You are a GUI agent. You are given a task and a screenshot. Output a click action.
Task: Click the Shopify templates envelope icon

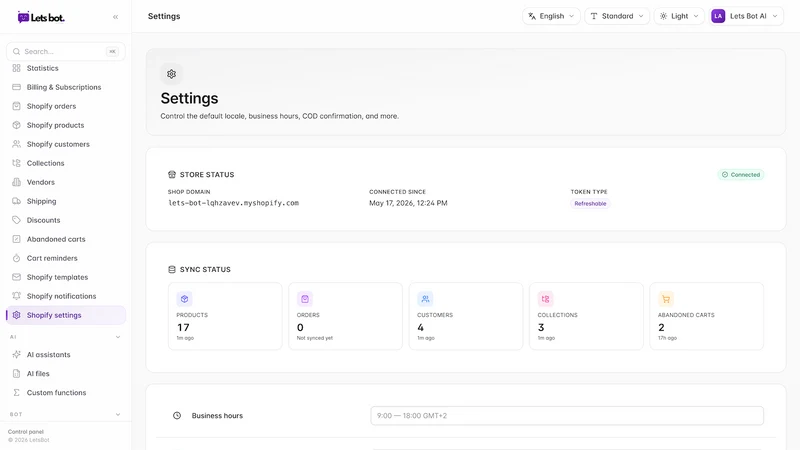[16, 277]
